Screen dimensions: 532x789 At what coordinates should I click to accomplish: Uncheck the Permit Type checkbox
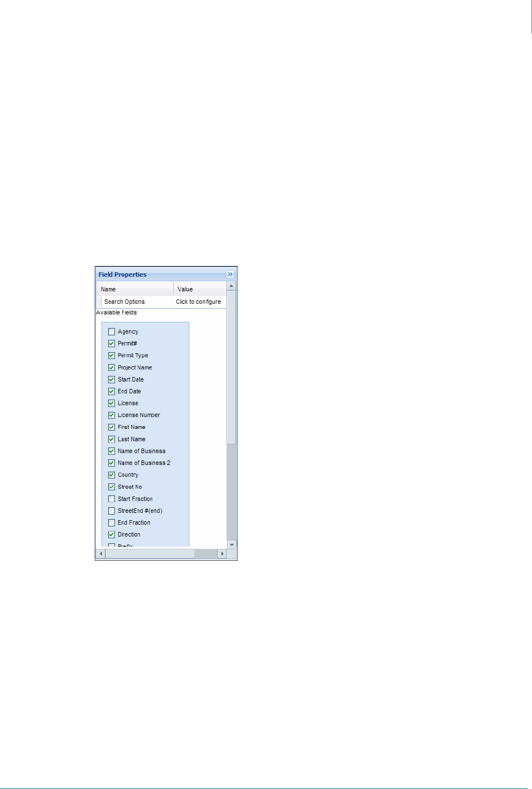tap(112, 356)
